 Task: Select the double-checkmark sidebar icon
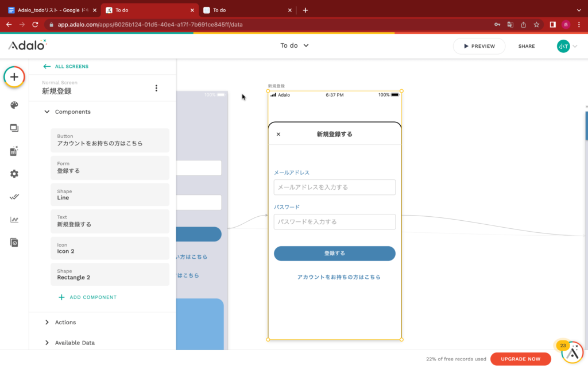(x=14, y=196)
